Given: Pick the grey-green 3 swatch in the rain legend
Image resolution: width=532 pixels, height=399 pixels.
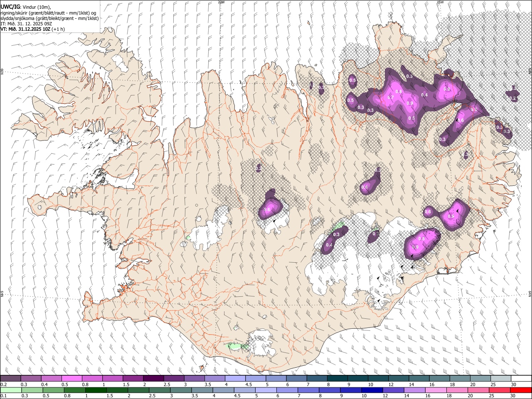Looking at the screenshot, I should coord(181,390).
